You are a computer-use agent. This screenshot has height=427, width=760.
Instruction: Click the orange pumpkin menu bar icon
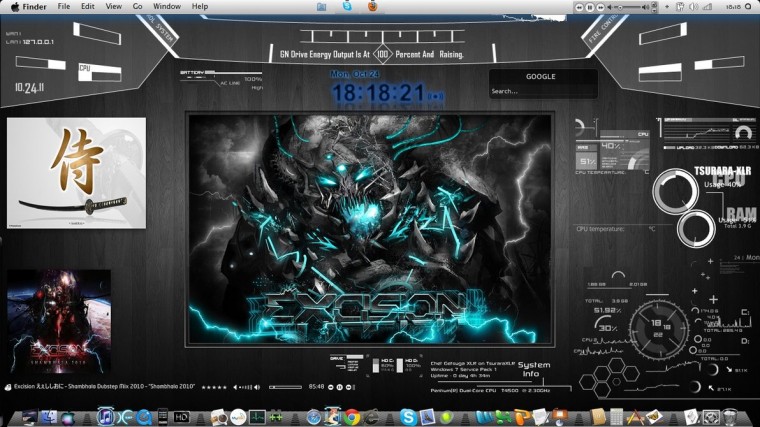tap(372, 6)
